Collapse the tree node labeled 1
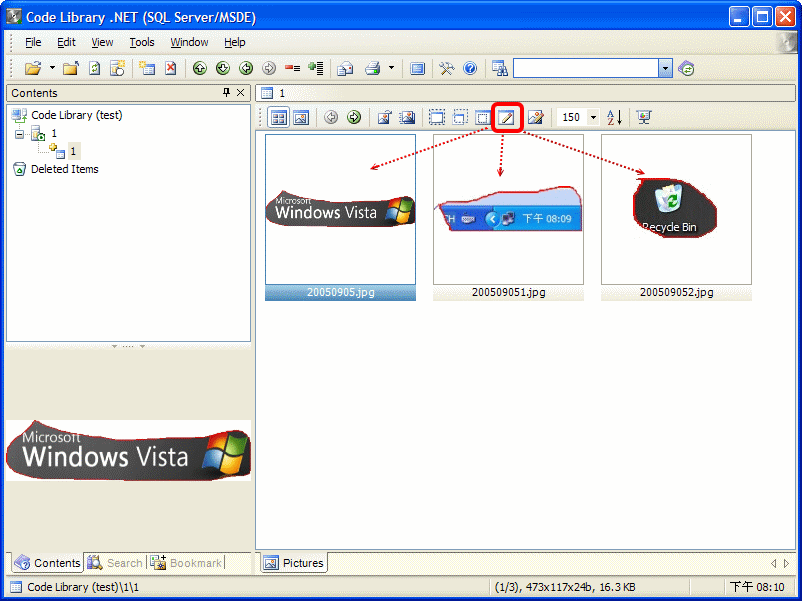Viewport: 802px width, 601px height. click(x=19, y=135)
